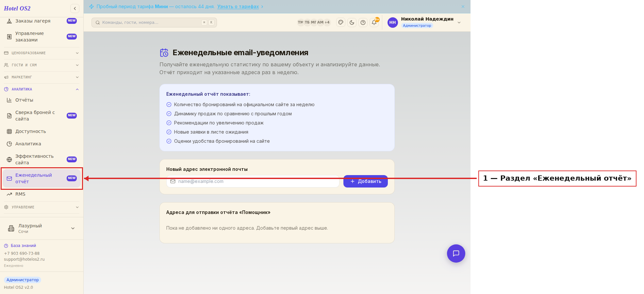The image size is (644, 294).
Task: Click 'Рекомендации по увеличению продаж' text
Action: point(219,123)
